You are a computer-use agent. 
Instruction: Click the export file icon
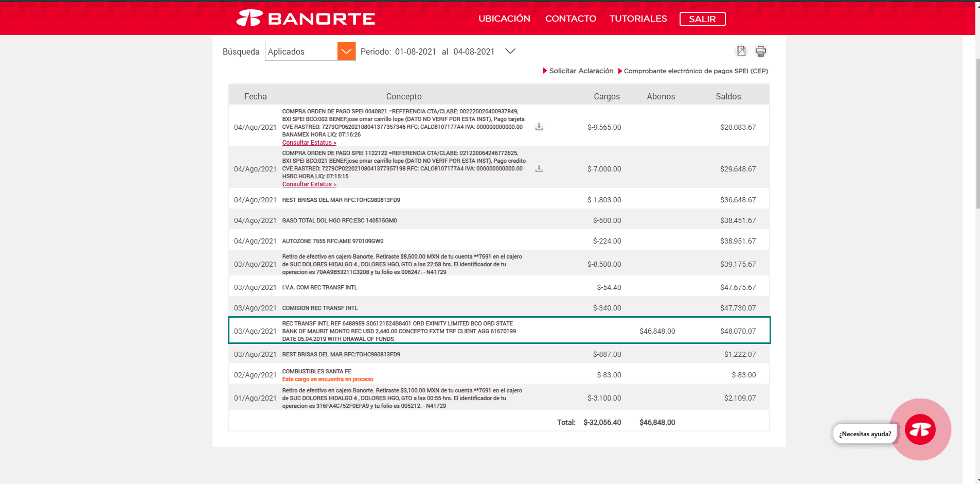(741, 51)
